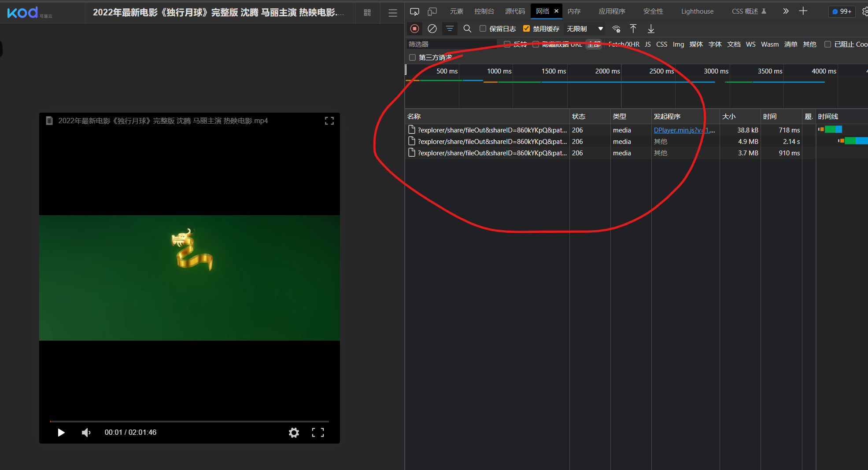868x470 pixels.
Task: Clear the network log
Action: tap(432, 29)
